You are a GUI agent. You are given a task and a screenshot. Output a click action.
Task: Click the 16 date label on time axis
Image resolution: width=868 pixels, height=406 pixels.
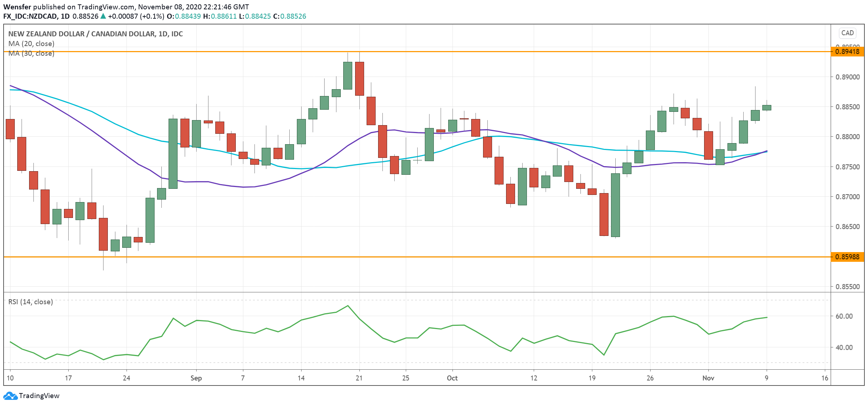coord(825,378)
